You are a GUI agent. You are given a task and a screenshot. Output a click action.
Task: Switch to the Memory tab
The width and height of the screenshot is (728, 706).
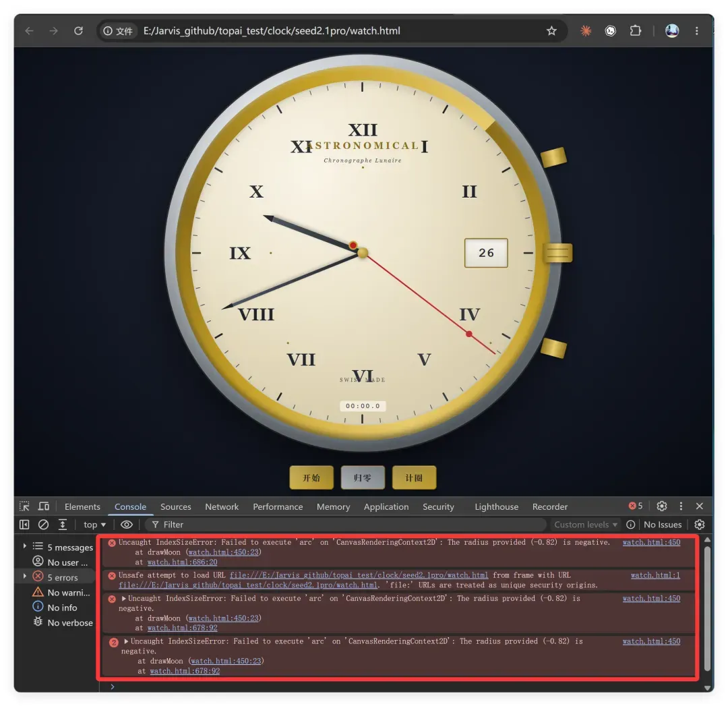coord(333,506)
